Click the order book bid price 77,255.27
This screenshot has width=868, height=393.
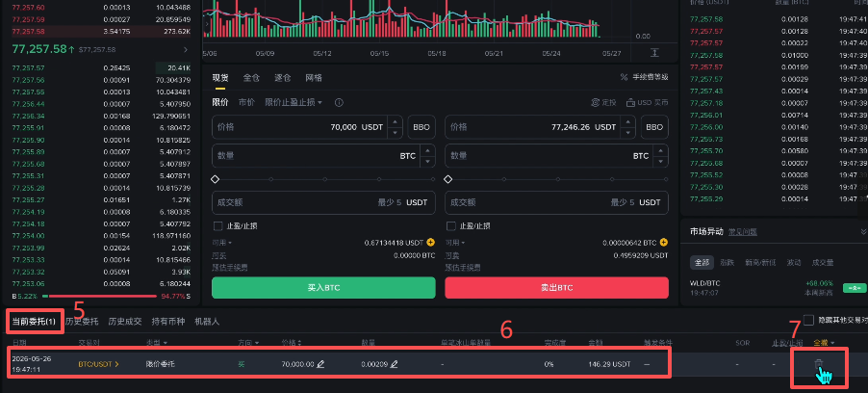click(x=28, y=199)
